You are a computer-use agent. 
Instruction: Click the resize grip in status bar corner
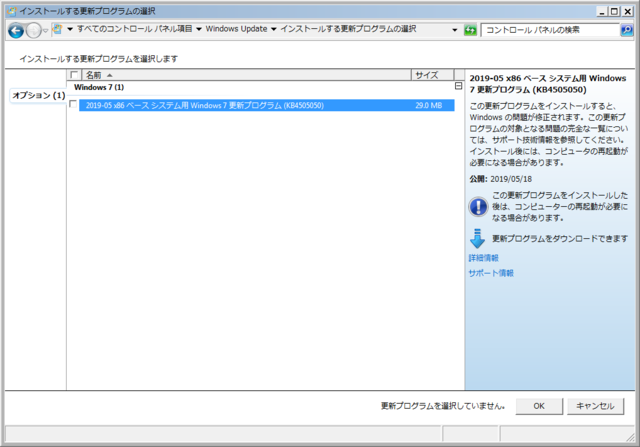(x=631, y=437)
